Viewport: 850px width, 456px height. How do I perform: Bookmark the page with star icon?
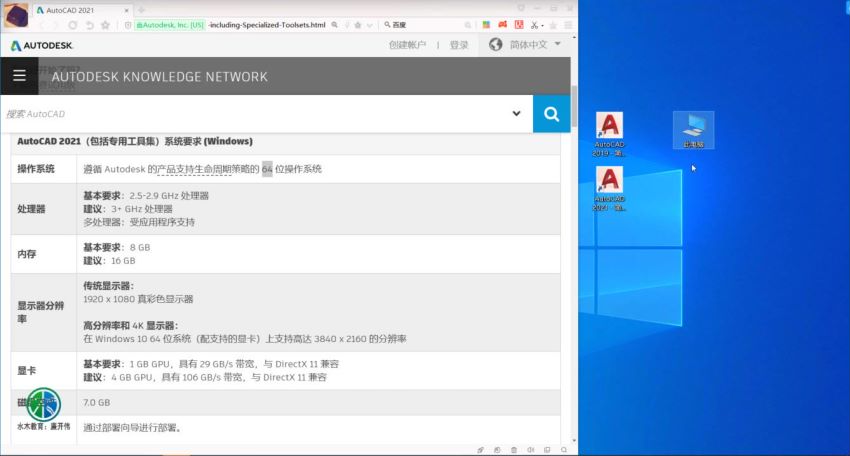click(106, 25)
